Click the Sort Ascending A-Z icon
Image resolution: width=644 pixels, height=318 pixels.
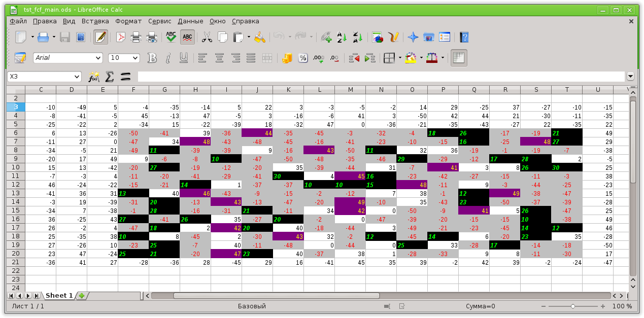(342, 37)
